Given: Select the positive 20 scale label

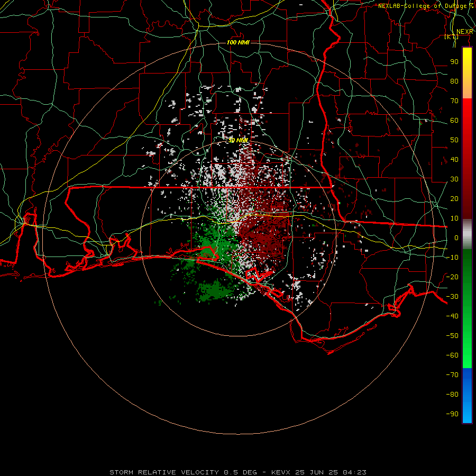Looking at the screenshot, I should (454, 198).
